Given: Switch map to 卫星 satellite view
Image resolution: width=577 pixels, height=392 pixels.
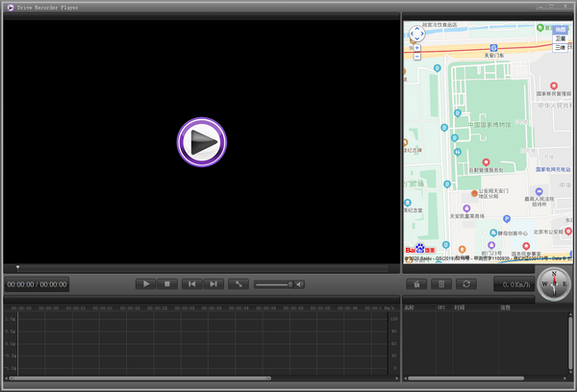Looking at the screenshot, I should [560, 38].
